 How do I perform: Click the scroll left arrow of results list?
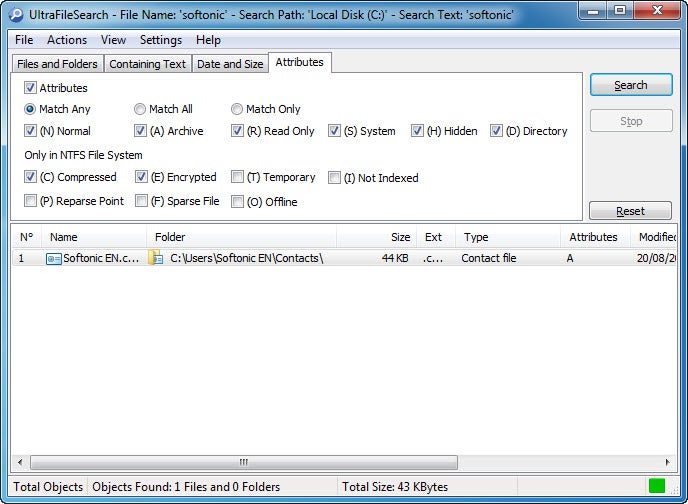pyautogui.click(x=20, y=462)
